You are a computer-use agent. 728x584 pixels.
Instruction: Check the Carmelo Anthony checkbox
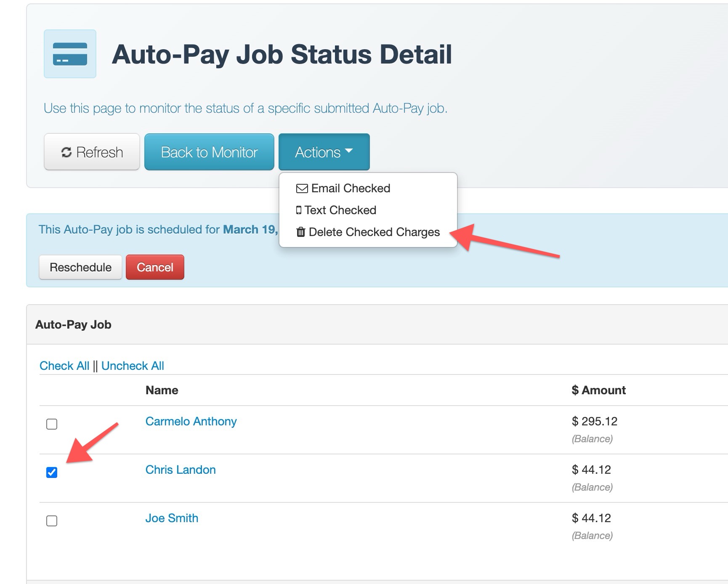point(52,424)
